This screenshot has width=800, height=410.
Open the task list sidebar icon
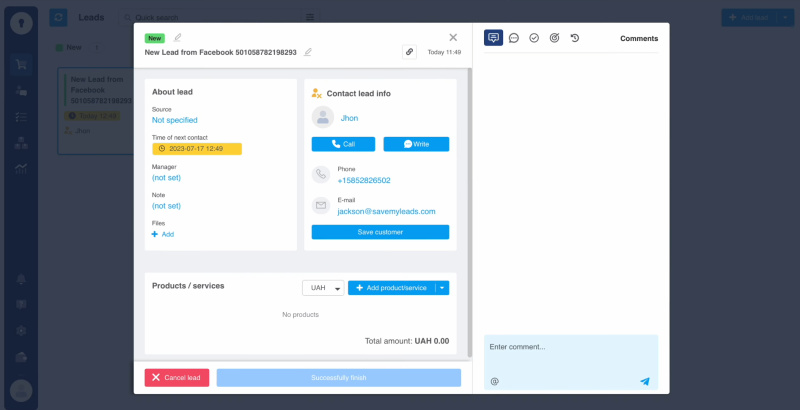(21, 117)
